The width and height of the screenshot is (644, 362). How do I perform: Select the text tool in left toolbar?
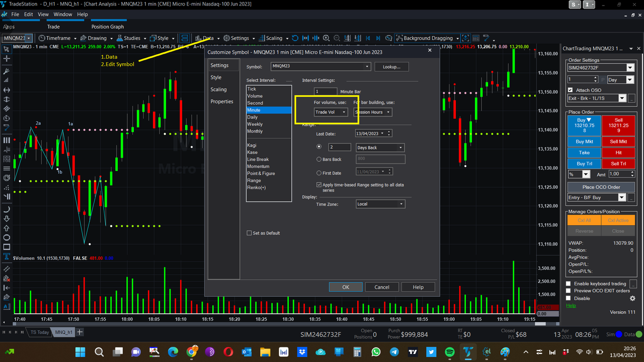click(7, 256)
